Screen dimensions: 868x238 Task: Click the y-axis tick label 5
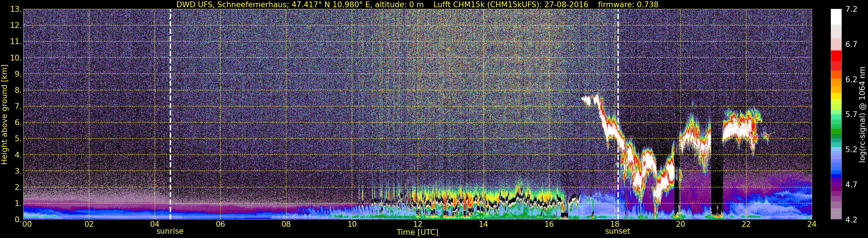[x=18, y=139]
